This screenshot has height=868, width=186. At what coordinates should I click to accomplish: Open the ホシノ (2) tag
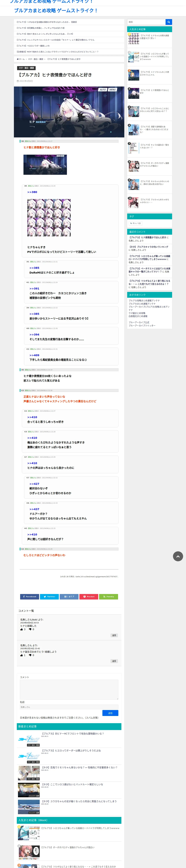135,223
